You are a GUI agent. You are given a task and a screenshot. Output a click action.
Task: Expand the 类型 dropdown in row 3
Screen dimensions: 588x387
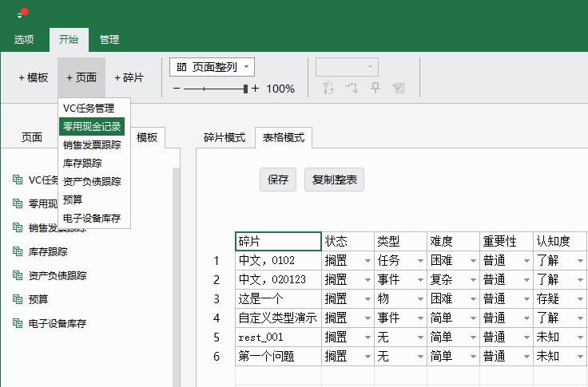[x=419, y=299]
